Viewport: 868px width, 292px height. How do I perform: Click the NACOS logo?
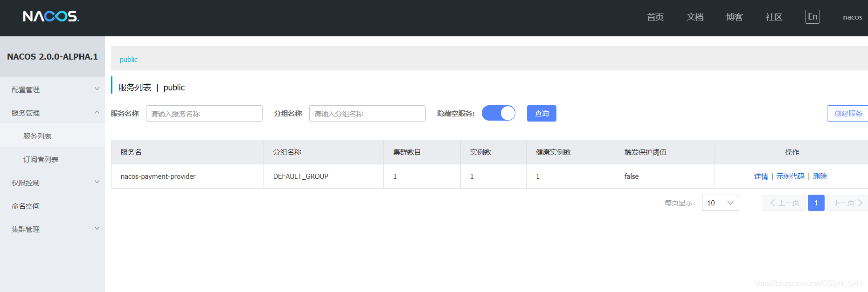click(51, 16)
